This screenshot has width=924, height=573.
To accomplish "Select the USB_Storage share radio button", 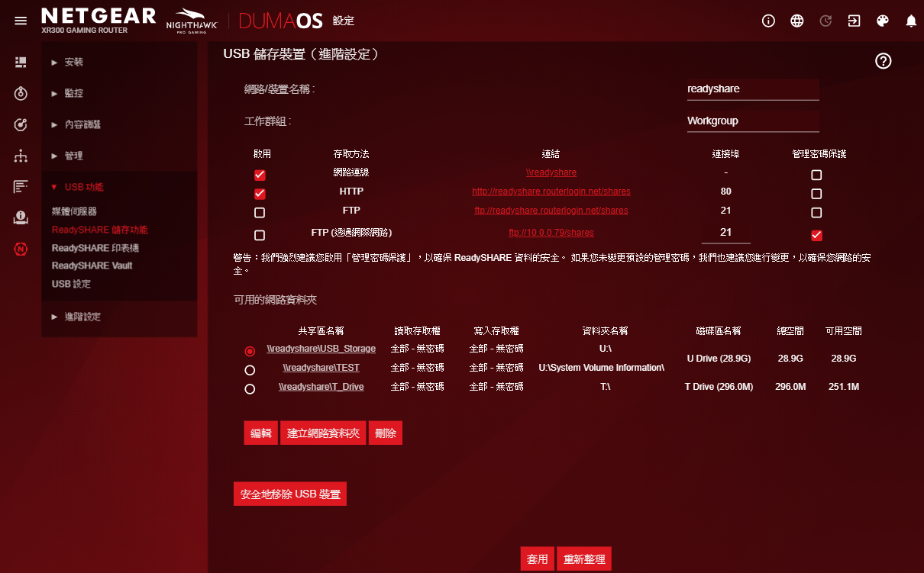I will (250, 351).
